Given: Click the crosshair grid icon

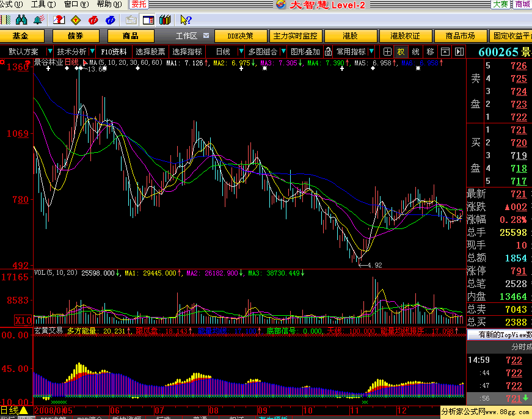Looking at the screenshot, I should (387, 51).
